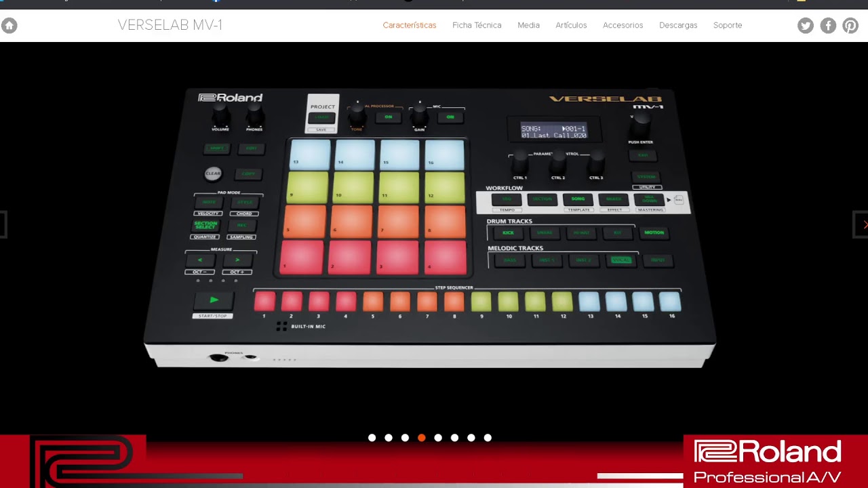Click step sequencer button 16
This screenshot has height=488, width=868.
670,301
